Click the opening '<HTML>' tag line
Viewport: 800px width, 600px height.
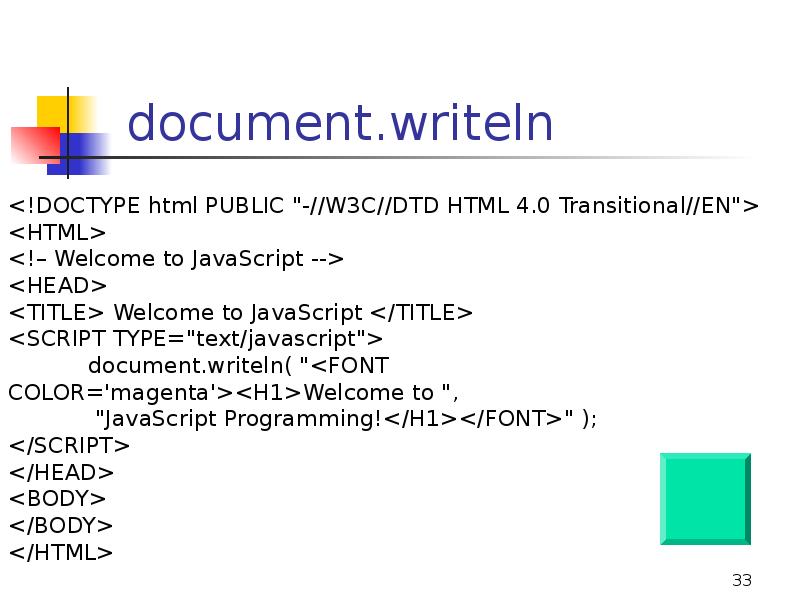click(x=57, y=233)
